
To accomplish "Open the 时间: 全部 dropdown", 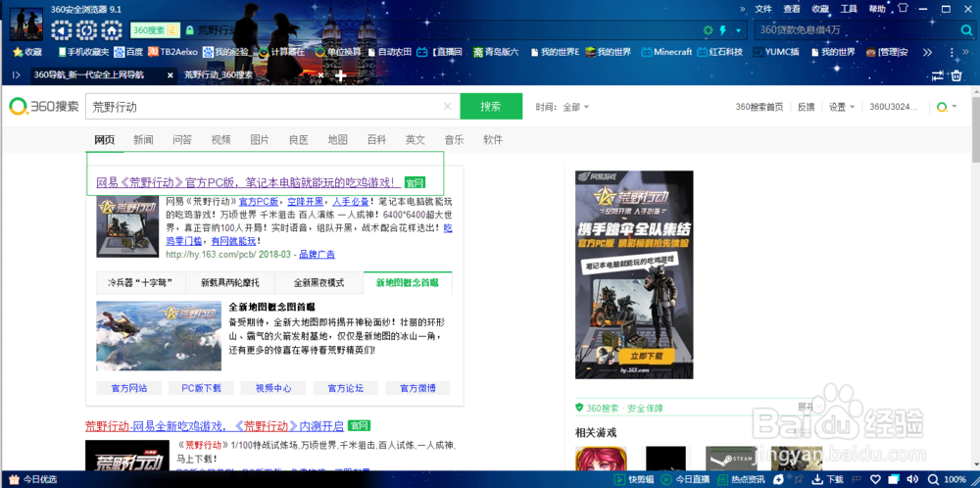I will (x=562, y=107).
